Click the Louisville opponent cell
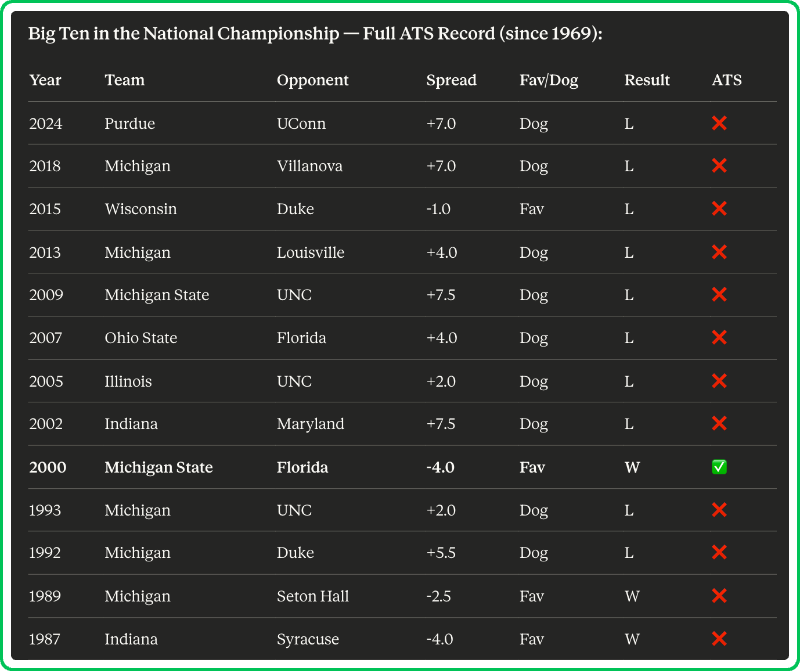 pos(310,252)
